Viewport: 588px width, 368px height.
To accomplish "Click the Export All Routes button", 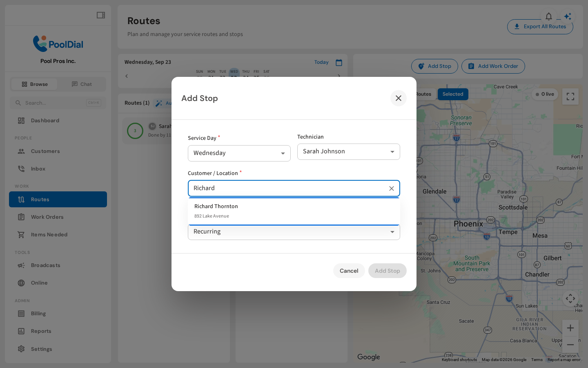I will point(540,27).
